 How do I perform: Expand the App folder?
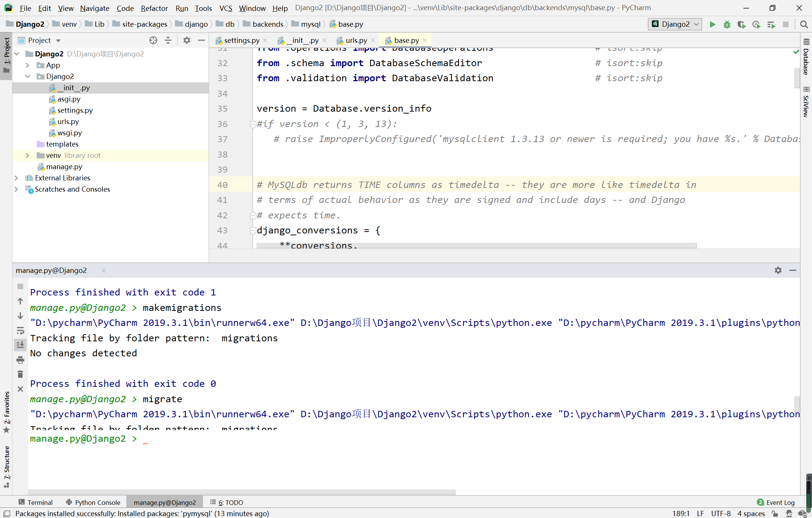(27, 65)
